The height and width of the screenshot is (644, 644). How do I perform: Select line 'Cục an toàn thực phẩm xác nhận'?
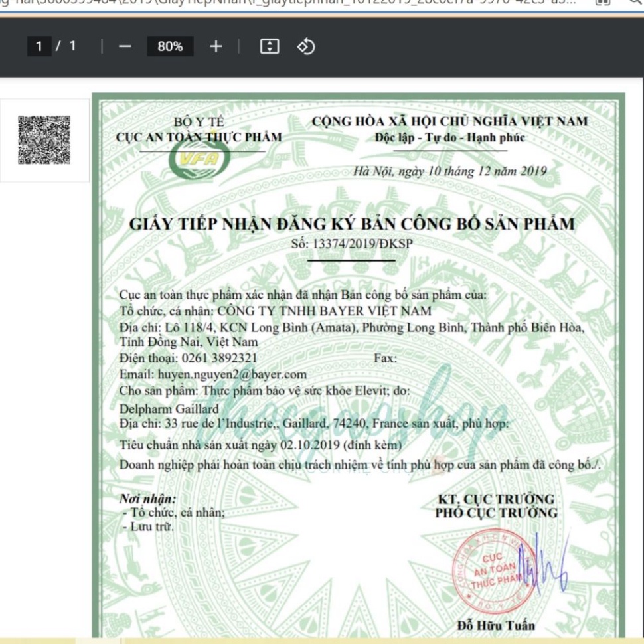pos(303,295)
